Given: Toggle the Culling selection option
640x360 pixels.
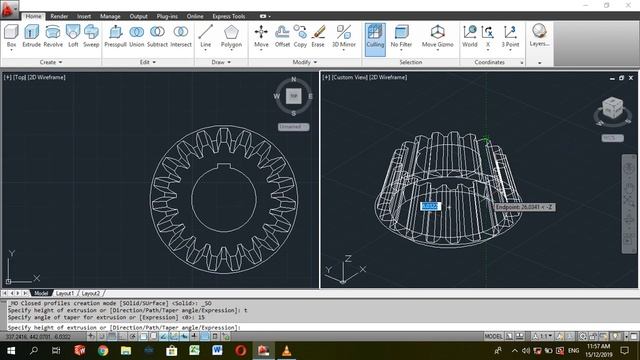Looking at the screenshot, I should click(x=375, y=39).
